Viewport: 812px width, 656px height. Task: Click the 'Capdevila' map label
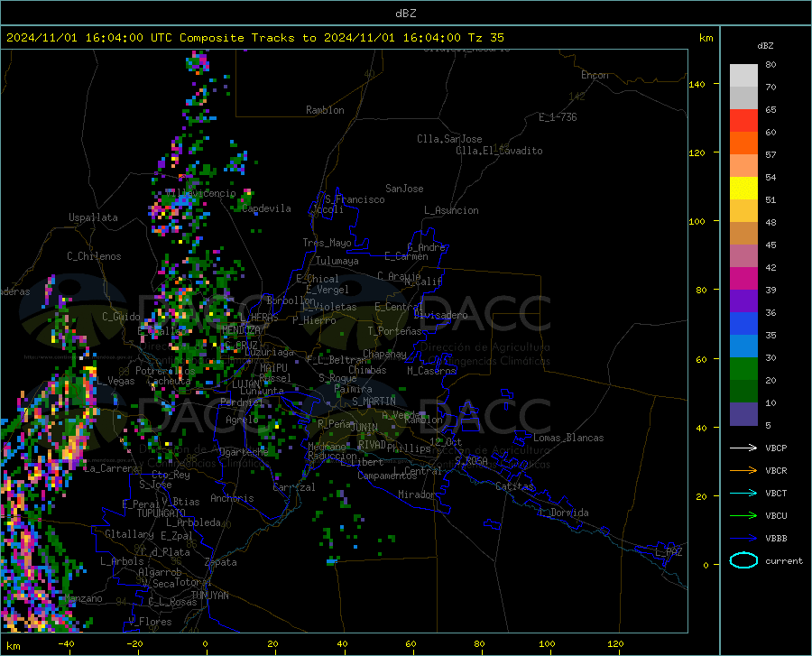tap(266, 208)
